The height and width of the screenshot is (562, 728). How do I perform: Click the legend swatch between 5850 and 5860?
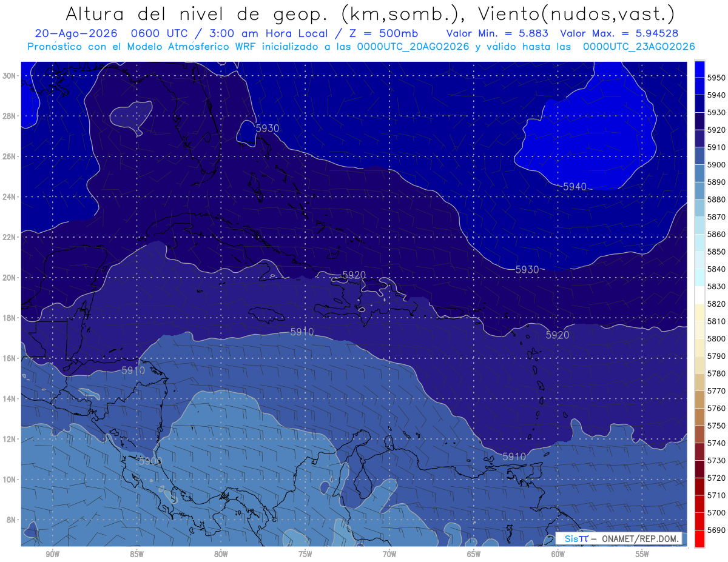point(699,243)
